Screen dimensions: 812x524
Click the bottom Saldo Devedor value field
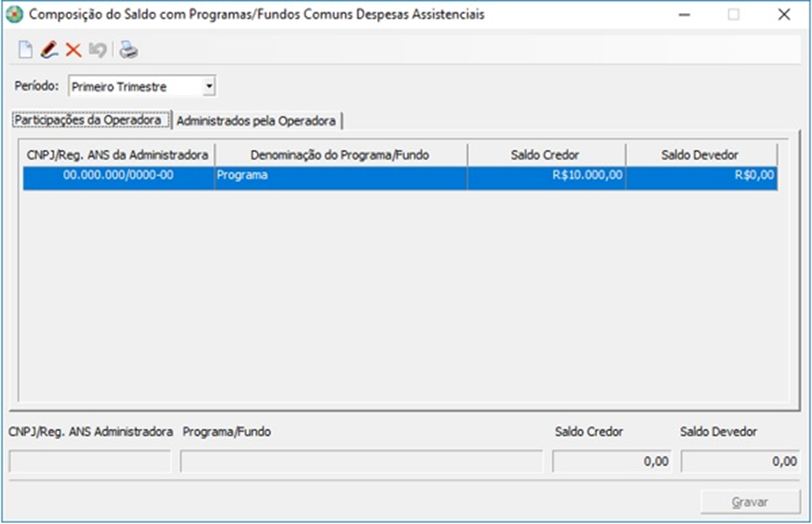[x=740, y=461]
